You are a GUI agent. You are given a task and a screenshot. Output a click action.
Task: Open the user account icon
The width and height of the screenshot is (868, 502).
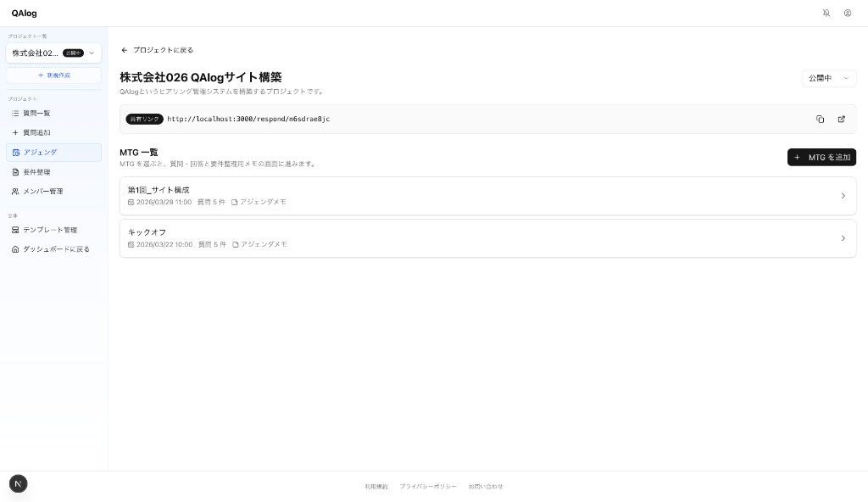coord(848,13)
